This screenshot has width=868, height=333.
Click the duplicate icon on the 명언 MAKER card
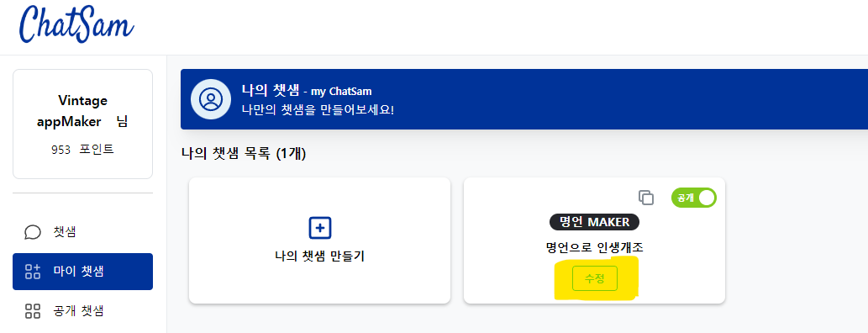pyautogui.click(x=646, y=198)
